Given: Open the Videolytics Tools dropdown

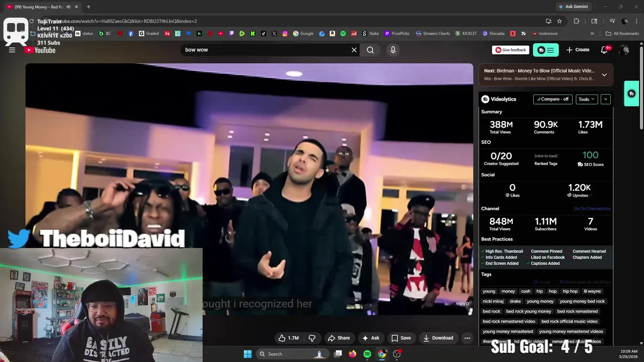Looking at the screenshot, I should [x=587, y=99].
